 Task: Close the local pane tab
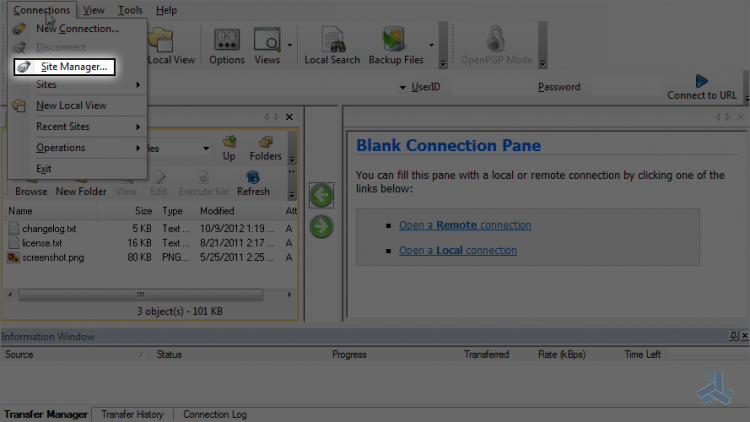(289, 117)
